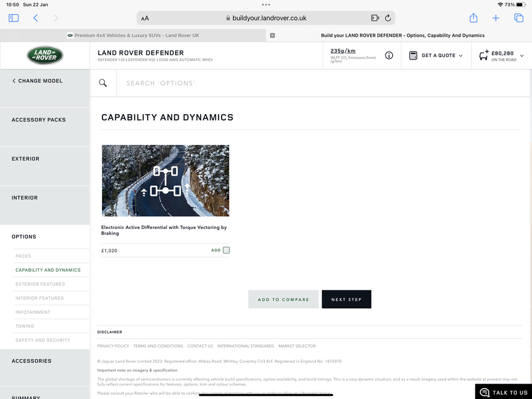Image resolution: width=532 pixels, height=399 pixels.
Task: Open the CO2 emissions info icon
Action: tap(389, 55)
